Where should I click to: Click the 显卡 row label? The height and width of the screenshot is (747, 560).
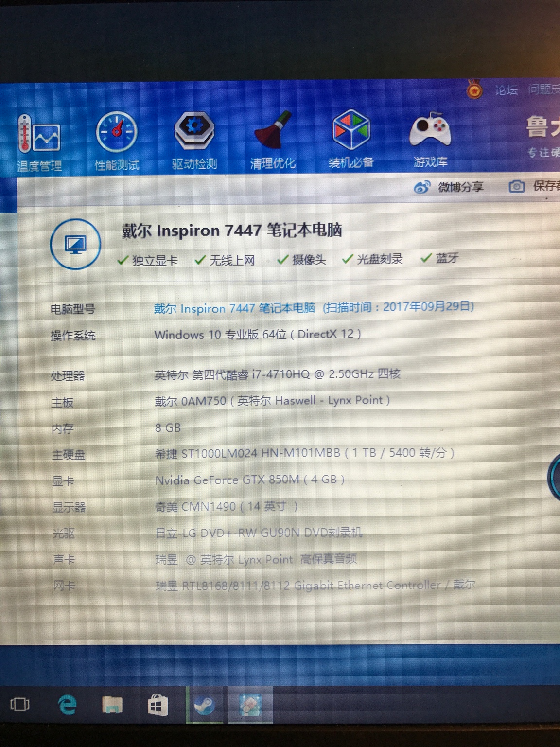click(63, 481)
